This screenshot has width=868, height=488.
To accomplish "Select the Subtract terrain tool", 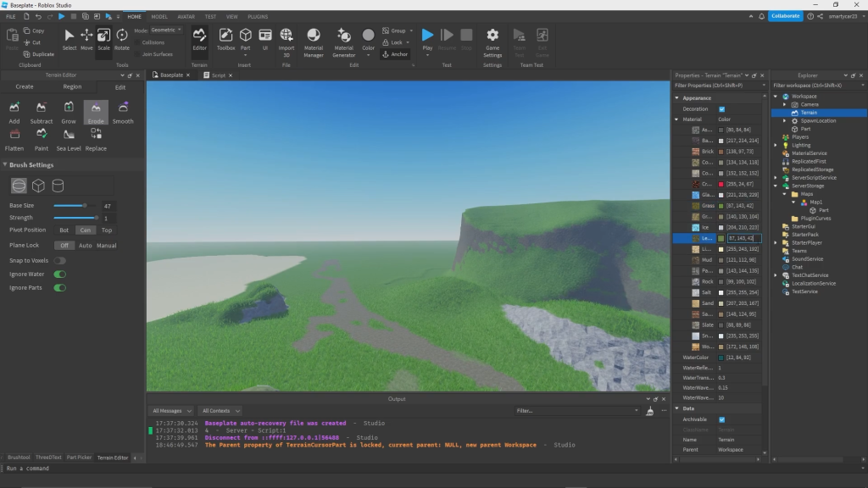I will pos(41,113).
